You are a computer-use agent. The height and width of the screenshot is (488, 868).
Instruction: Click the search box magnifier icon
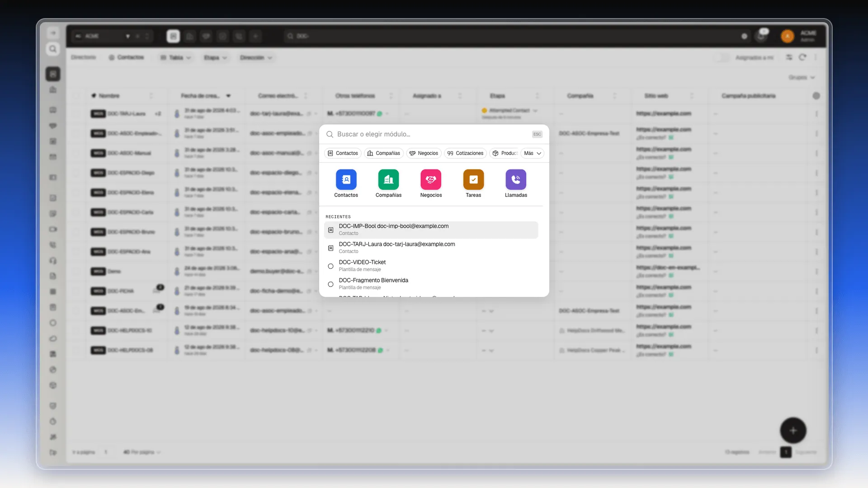click(330, 134)
